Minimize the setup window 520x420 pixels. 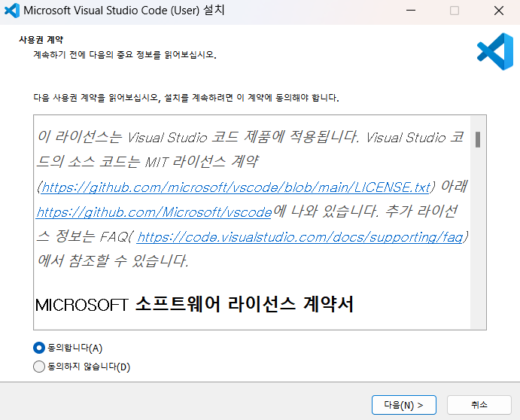coord(411,11)
